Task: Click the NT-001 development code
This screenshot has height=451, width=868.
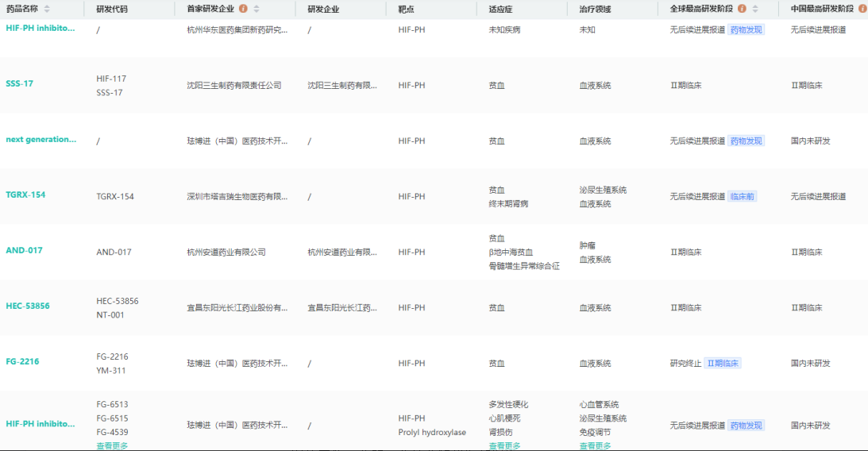Action: point(110,315)
